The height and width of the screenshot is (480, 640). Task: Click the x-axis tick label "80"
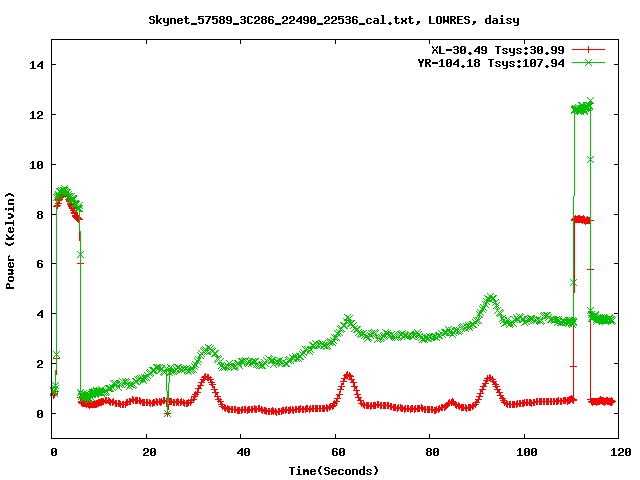pos(432,452)
